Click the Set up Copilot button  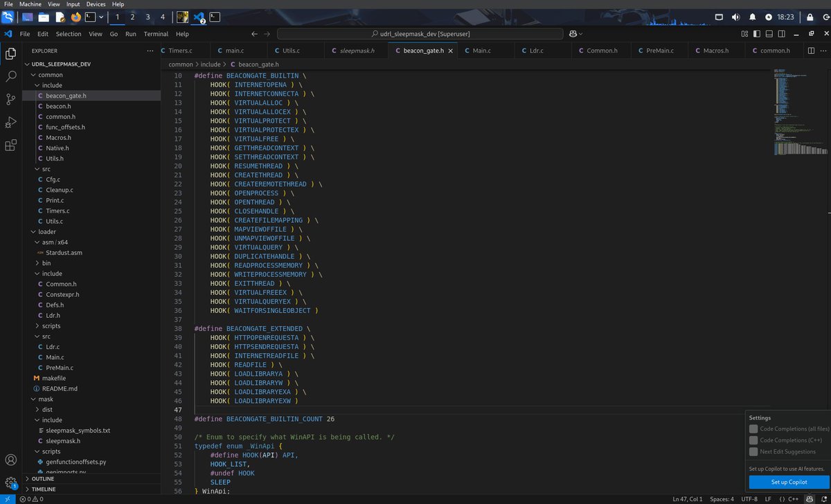[788, 482]
